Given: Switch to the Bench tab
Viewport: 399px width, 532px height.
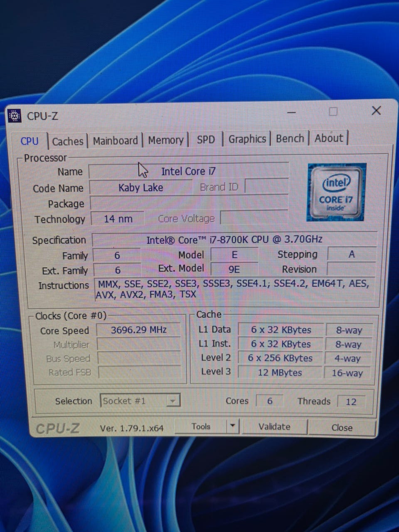Looking at the screenshot, I should pyautogui.click(x=290, y=138).
